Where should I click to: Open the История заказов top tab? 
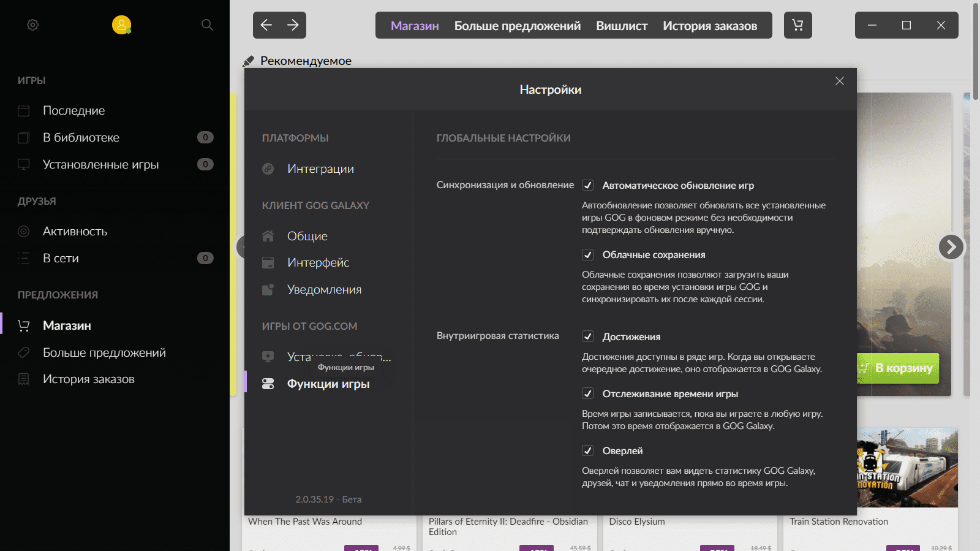click(710, 26)
